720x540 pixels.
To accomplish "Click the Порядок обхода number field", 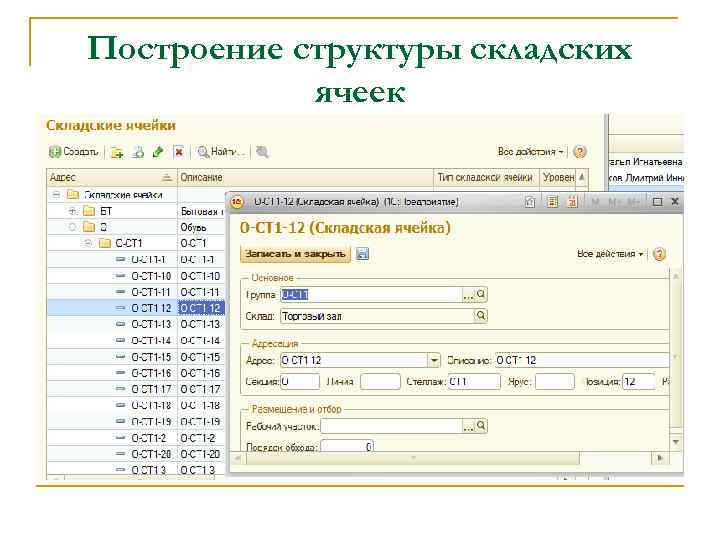I will pos(347,446).
